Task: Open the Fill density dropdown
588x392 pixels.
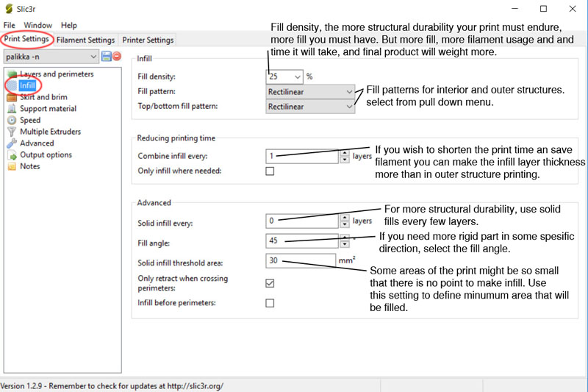Action: 298,77
